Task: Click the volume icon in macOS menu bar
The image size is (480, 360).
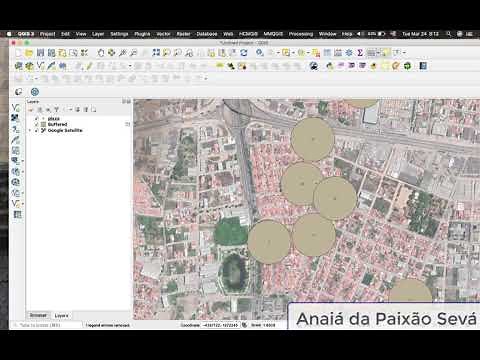Action: coord(359,34)
